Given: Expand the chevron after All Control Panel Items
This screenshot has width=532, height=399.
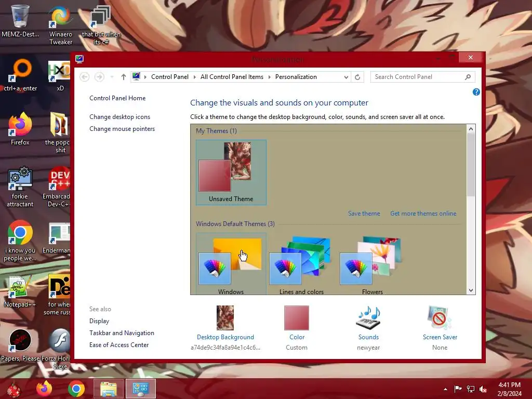Looking at the screenshot, I should 270,77.
